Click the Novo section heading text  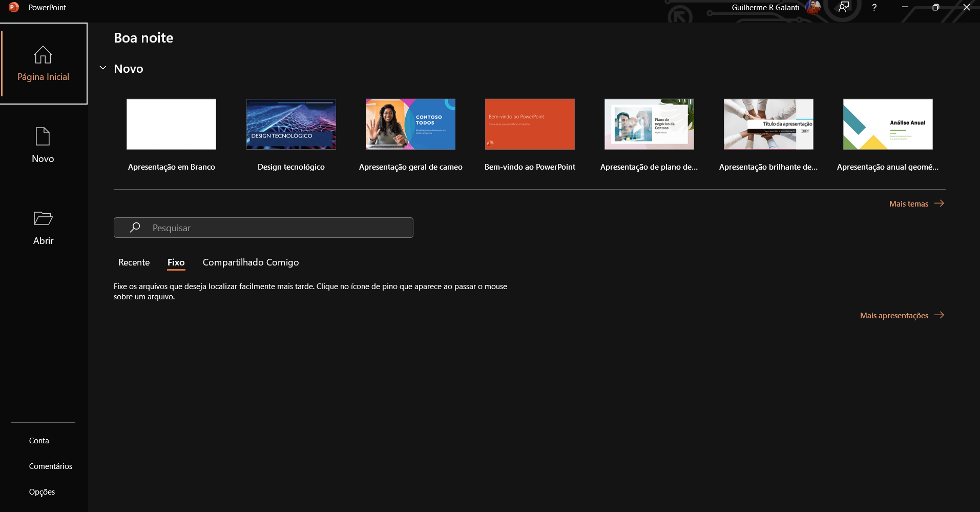pyautogui.click(x=129, y=69)
